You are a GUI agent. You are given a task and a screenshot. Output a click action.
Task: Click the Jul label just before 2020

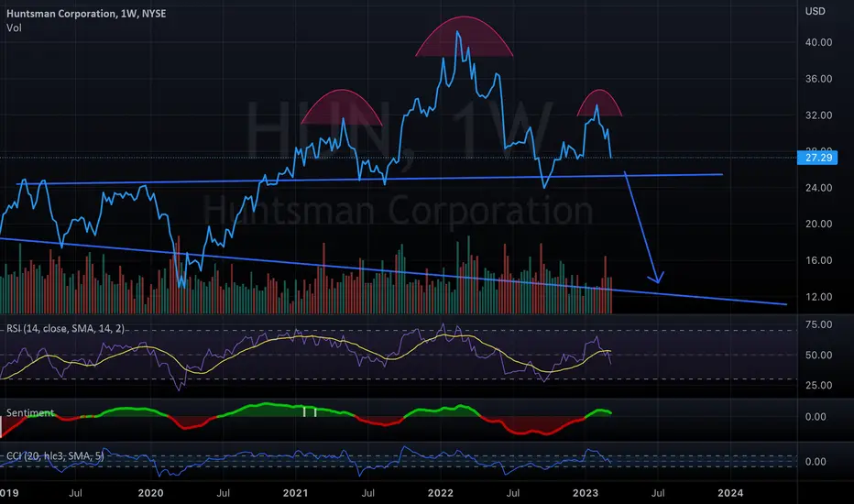coord(76,493)
